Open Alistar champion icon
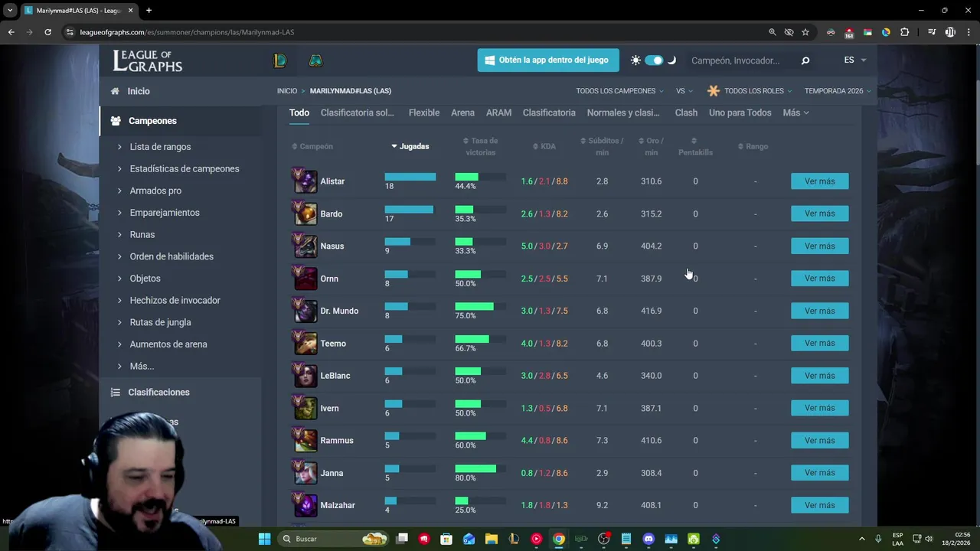Image resolution: width=980 pixels, height=551 pixels. click(x=305, y=181)
